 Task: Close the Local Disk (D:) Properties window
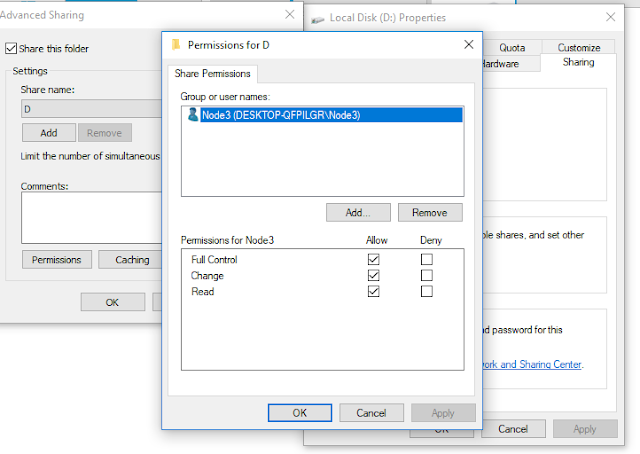[x=611, y=17]
